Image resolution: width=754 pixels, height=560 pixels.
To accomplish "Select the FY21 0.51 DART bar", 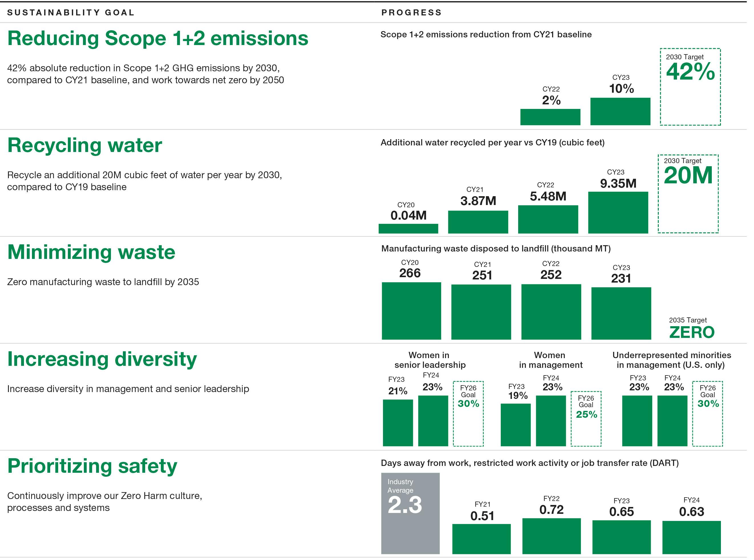I will click(x=481, y=539).
